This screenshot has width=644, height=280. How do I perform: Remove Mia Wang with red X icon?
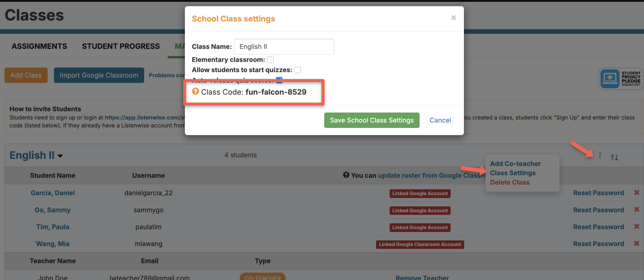636,243
